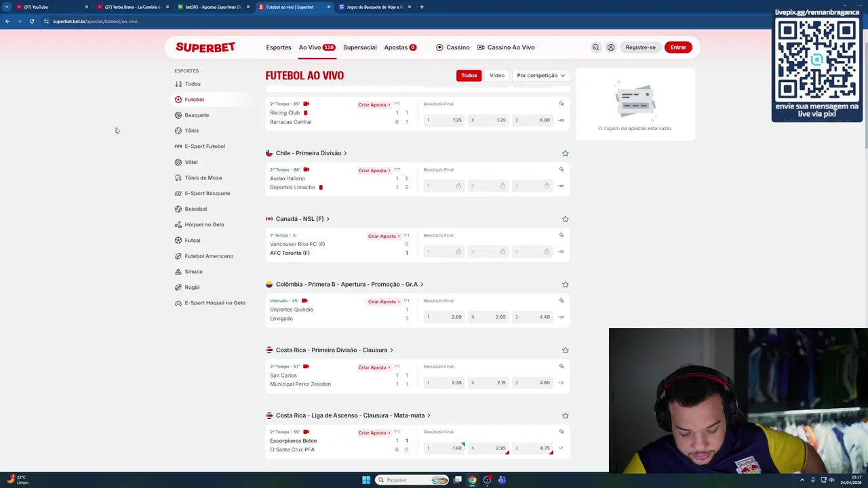This screenshot has width=868, height=488.
Task: Pin the Racing Club vs Barracas Central match
Action: 561,104
